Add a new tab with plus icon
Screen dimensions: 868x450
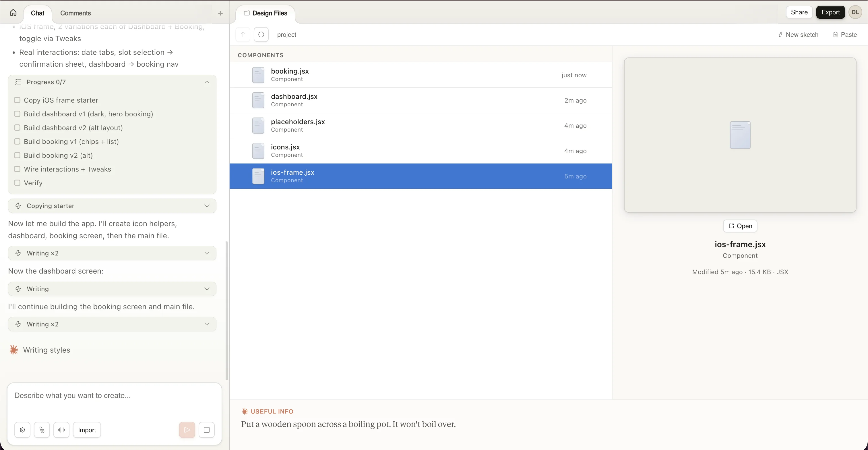pos(220,13)
